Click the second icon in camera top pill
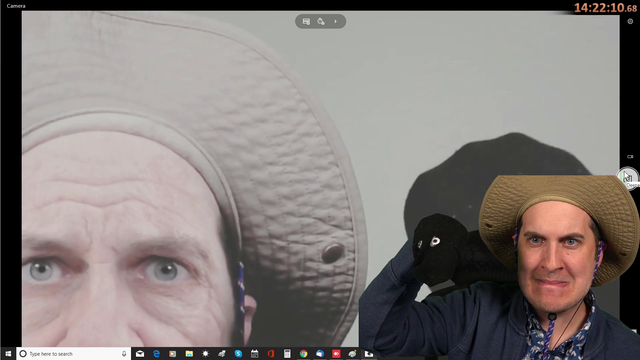Viewport: 640px width, 360px height. point(321,22)
